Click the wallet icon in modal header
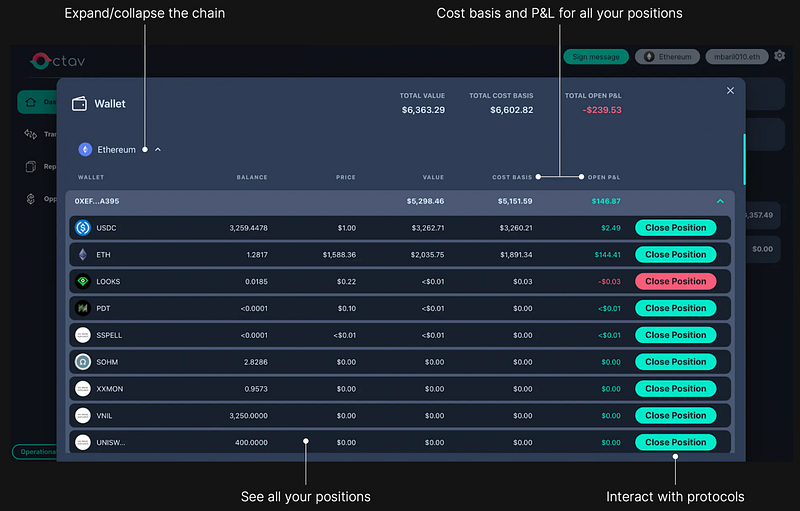800x511 pixels. pos(79,103)
